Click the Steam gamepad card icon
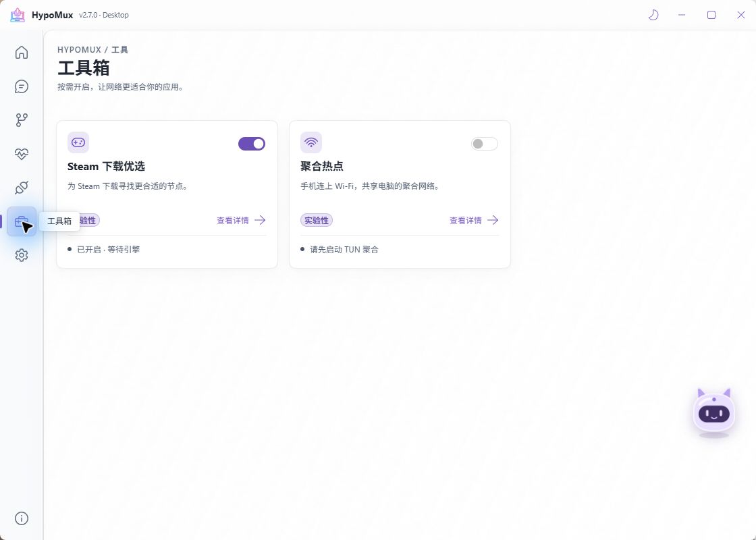756x540 pixels. point(78,142)
